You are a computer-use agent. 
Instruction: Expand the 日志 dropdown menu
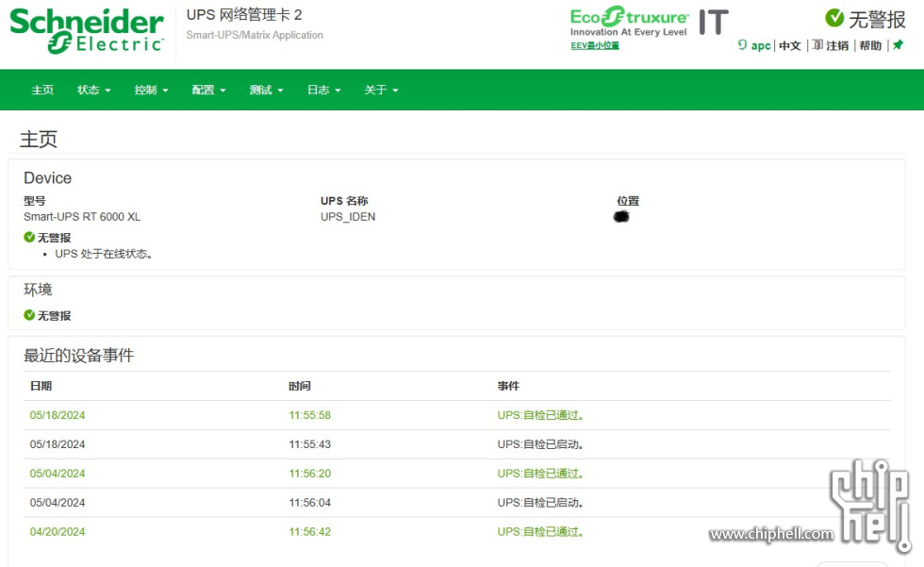pyautogui.click(x=324, y=90)
